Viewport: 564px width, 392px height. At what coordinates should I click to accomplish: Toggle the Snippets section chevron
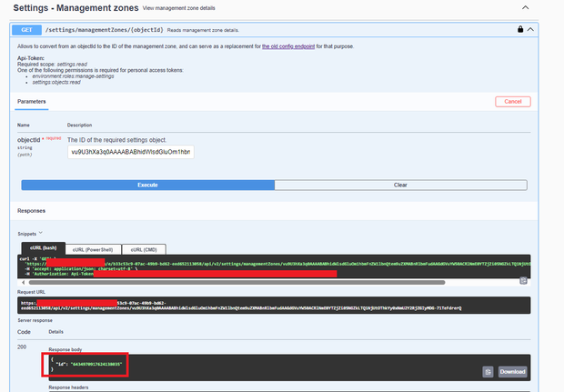tap(40, 233)
